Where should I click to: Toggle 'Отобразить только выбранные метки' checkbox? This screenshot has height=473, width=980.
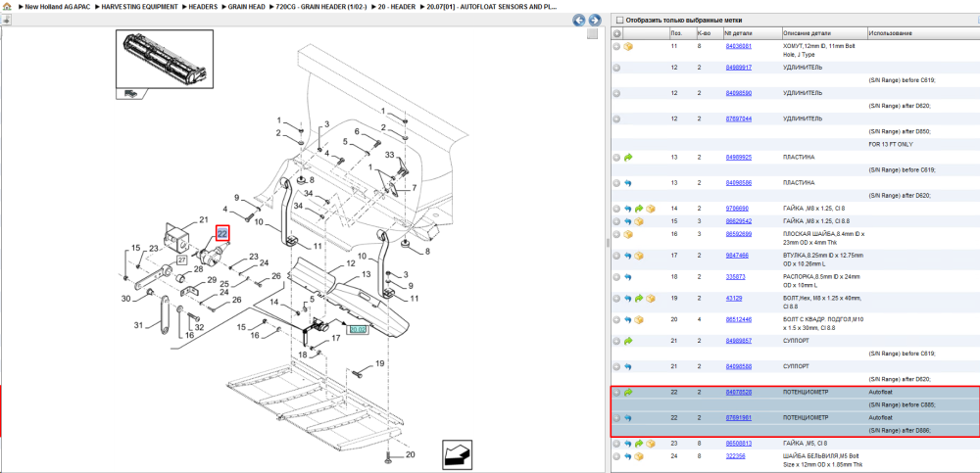click(620, 20)
